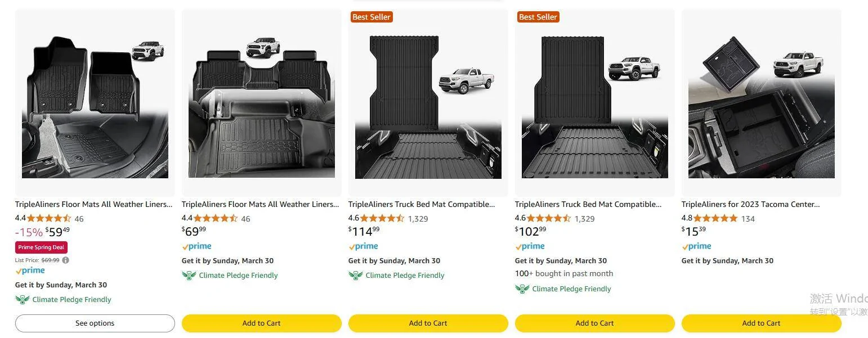Open the 134 ratings count link

pos(748,219)
